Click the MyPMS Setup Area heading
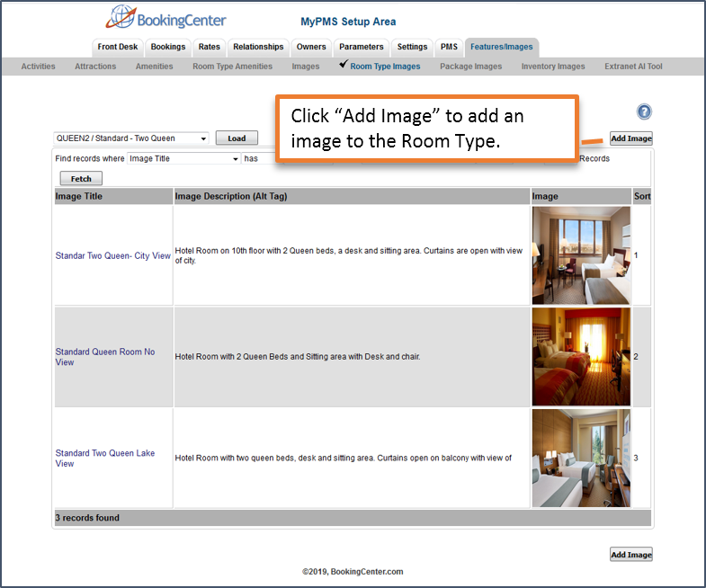706x588 pixels. (x=348, y=22)
